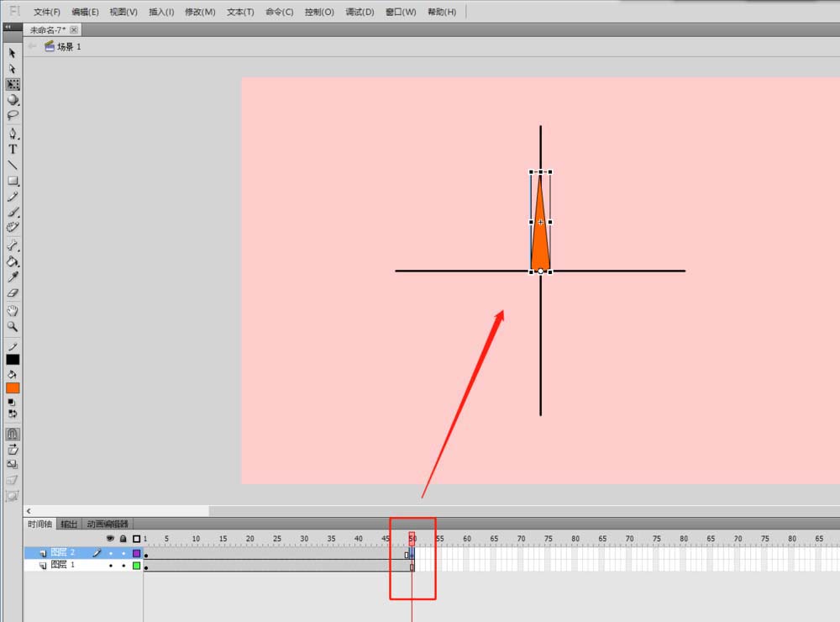Switch to the 动画编辑器 tab
Screen dimensions: 840x622
pos(108,524)
